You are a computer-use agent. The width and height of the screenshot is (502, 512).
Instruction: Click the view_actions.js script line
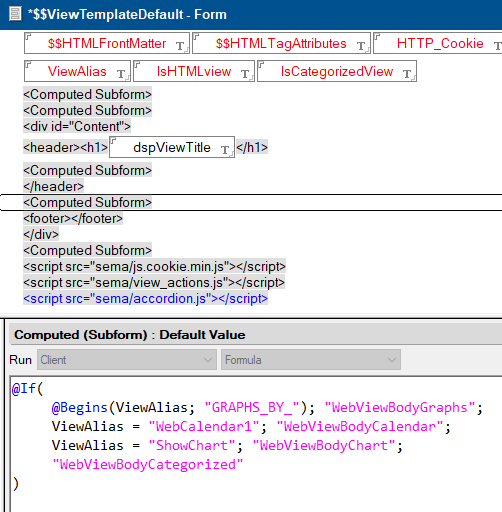coord(154,282)
